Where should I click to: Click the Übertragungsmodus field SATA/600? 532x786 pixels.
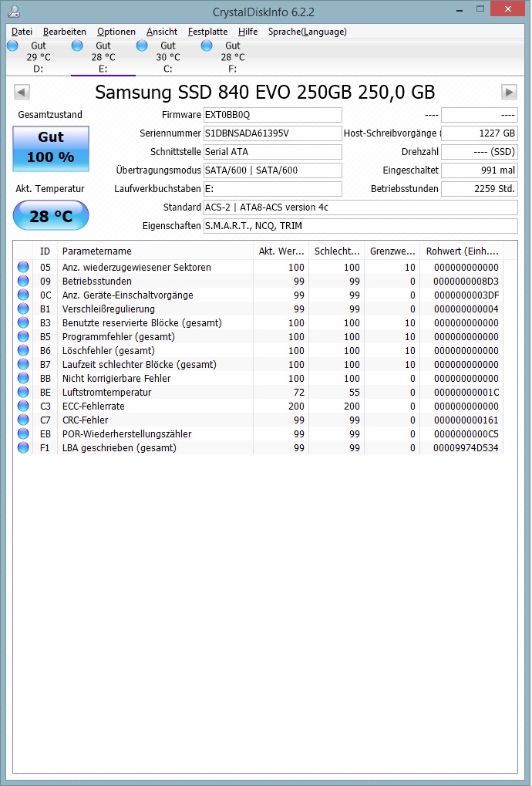click(x=272, y=170)
